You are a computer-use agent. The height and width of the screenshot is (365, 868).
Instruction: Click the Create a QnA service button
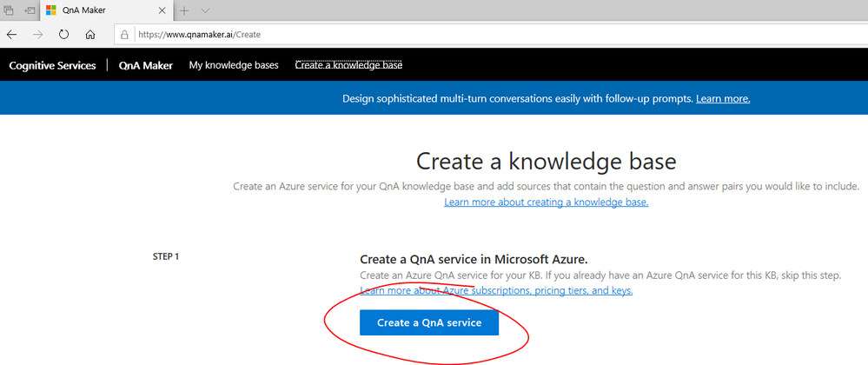(x=429, y=322)
